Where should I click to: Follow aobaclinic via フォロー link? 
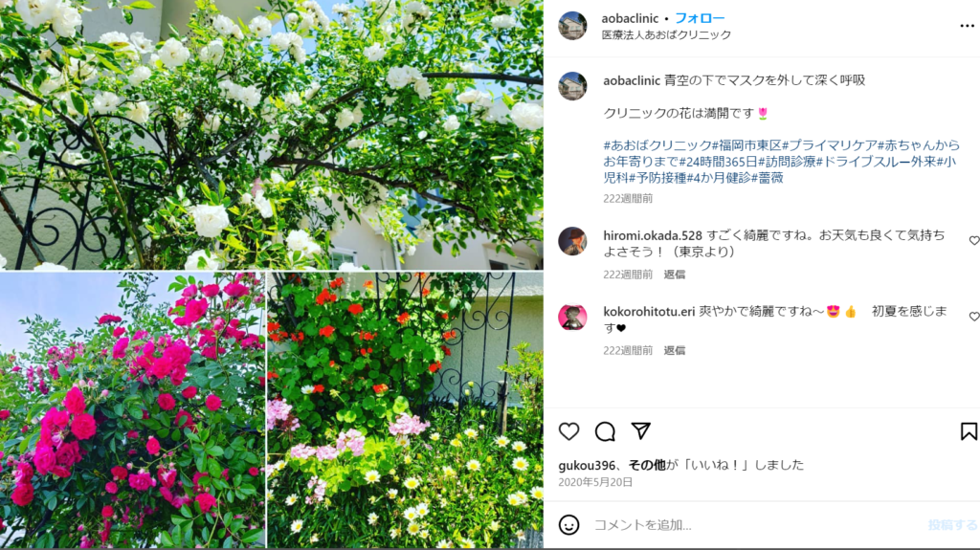700,18
